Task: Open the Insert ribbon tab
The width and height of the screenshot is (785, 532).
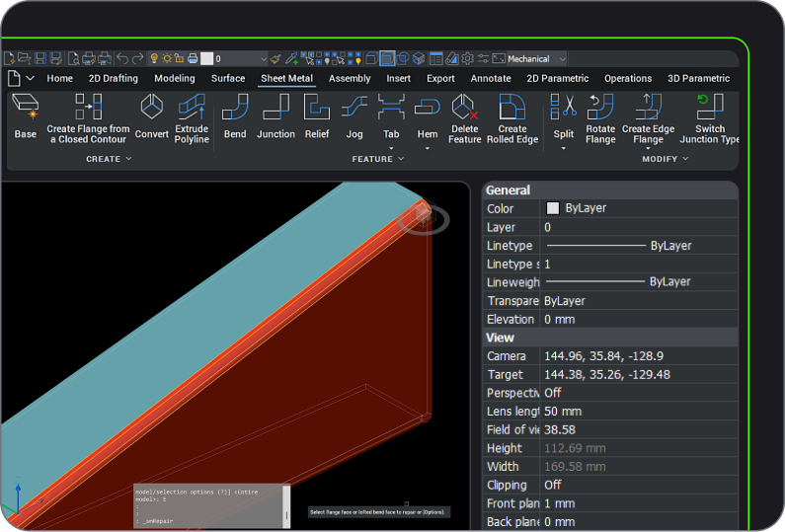Action: [x=398, y=79]
